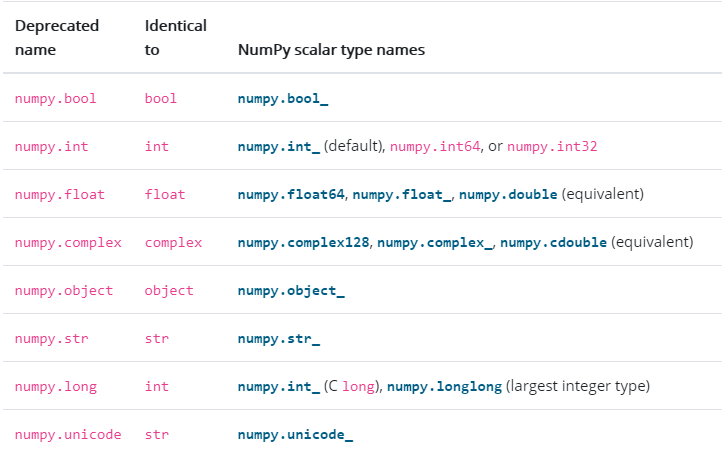
Task: Click the 'Deprecated name' column header
Action: click(57, 38)
